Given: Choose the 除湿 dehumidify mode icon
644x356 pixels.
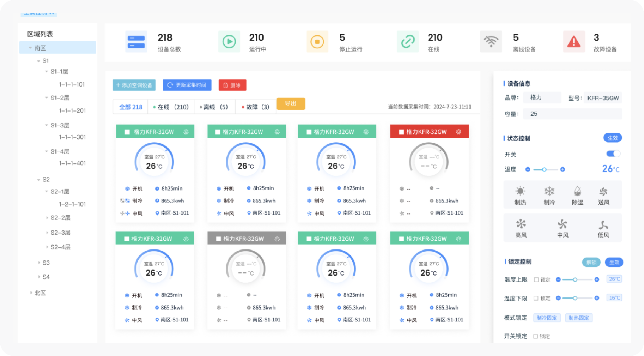Looking at the screenshot, I should pyautogui.click(x=578, y=191).
